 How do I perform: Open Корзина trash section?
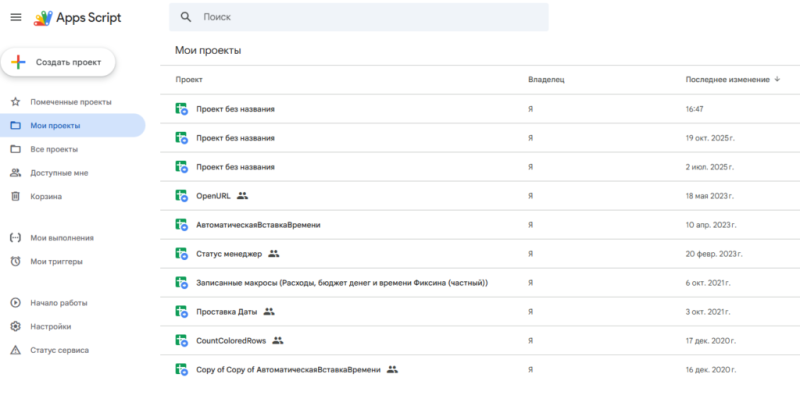click(46, 196)
